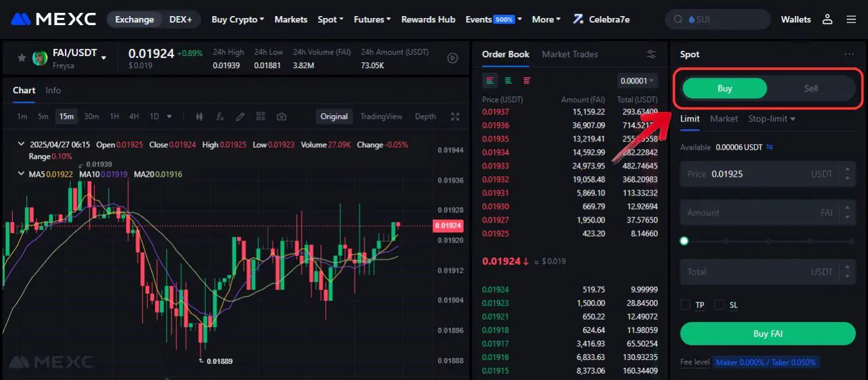Expand the chart to fullscreen

(456, 117)
